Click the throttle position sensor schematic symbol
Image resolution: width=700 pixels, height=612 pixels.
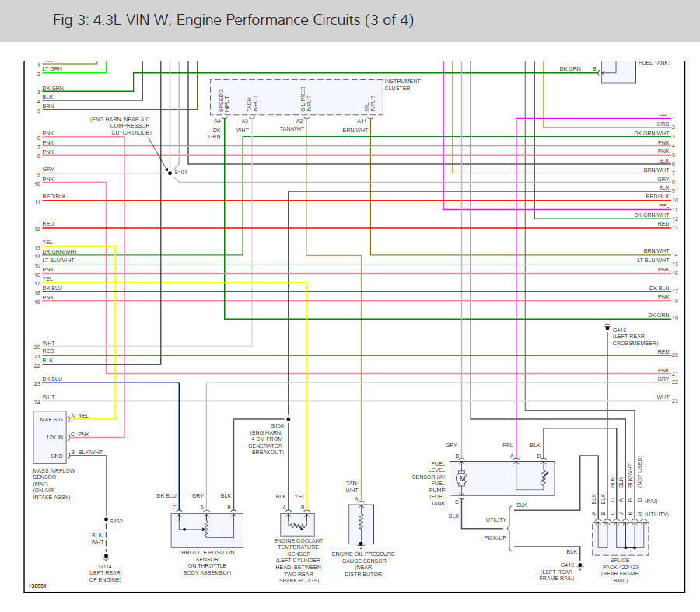207,530
